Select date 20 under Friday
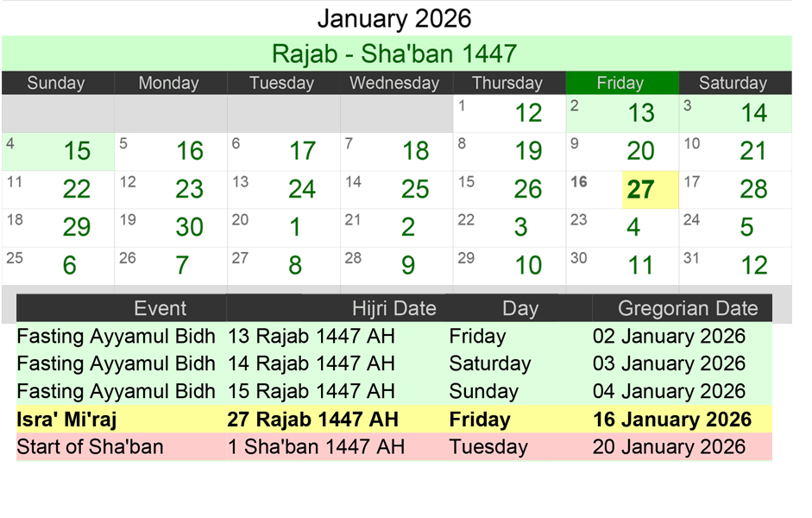 (x=641, y=151)
